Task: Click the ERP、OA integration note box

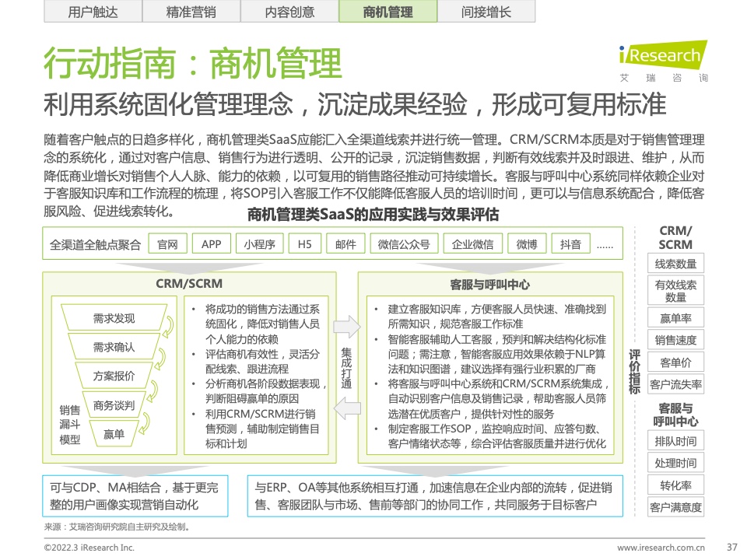Action: [435, 495]
